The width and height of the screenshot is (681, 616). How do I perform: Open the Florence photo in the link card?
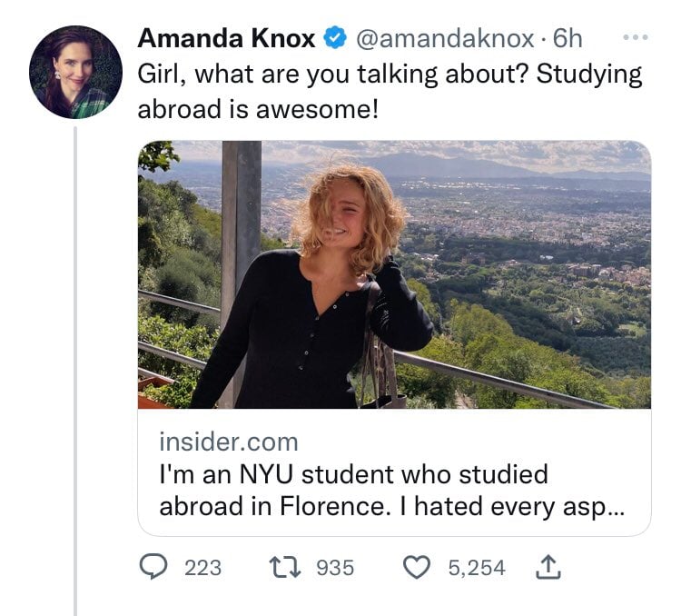(x=527, y=273)
